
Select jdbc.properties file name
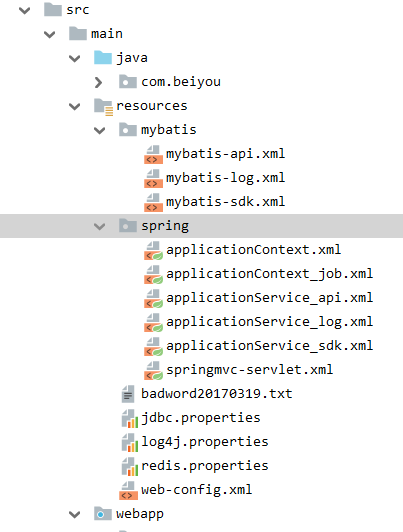pos(201,418)
